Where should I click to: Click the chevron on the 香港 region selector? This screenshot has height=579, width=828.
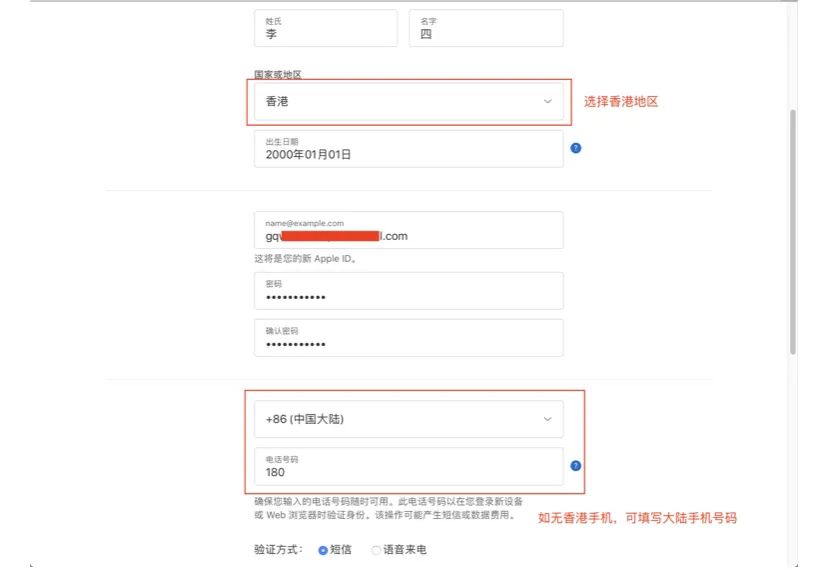point(547,102)
